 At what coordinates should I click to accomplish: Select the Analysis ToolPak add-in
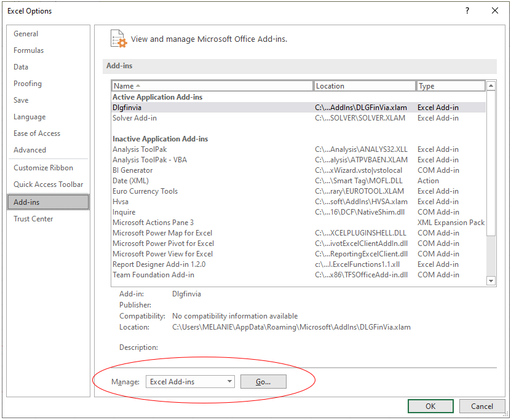pos(184,149)
